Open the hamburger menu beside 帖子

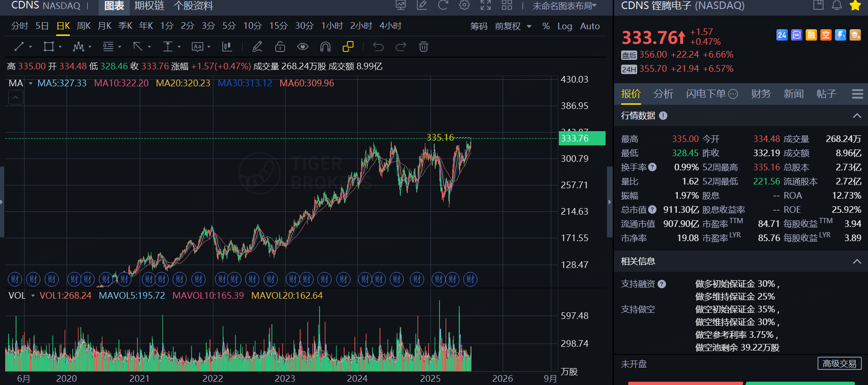click(858, 94)
